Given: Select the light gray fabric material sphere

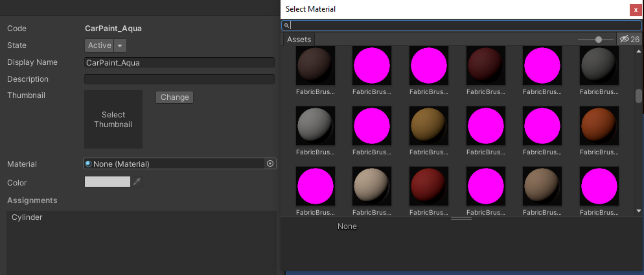Looking at the screenshot, I should [x=315, y=126].
